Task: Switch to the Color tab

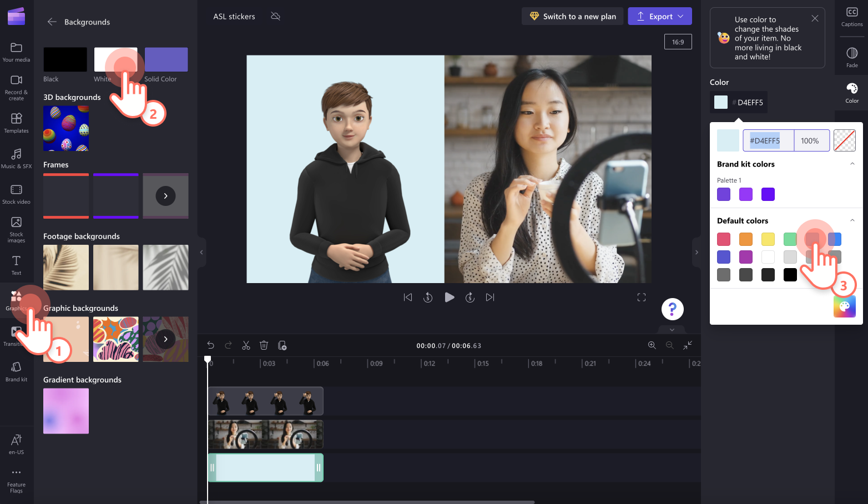Action: point(852,93)
